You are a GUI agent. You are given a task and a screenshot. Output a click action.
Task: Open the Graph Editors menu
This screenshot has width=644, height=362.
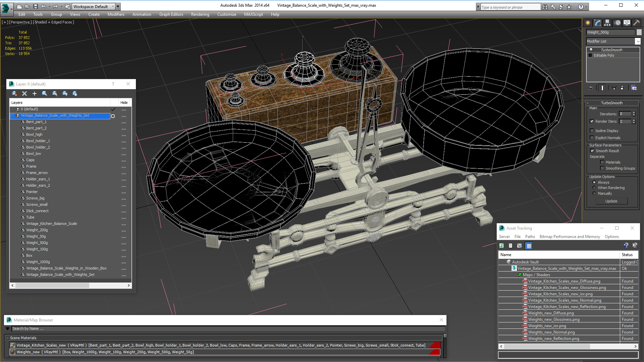[171, 14]
